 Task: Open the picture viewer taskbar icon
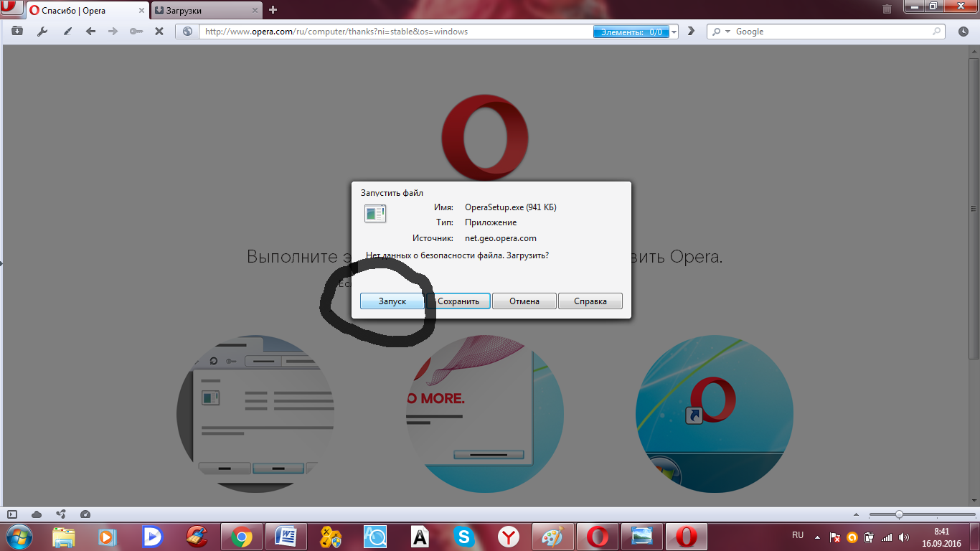(x=642, y=536)
